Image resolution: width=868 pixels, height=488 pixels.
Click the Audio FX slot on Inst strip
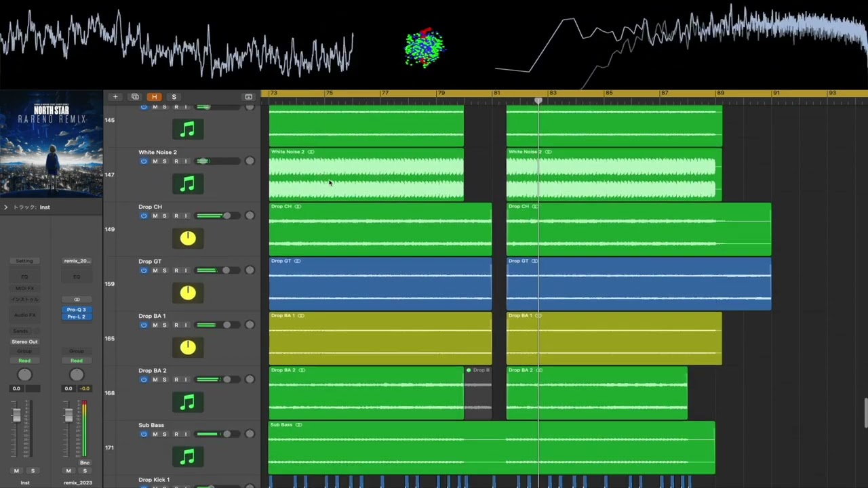pyautogui.click(x=24, y=314)
